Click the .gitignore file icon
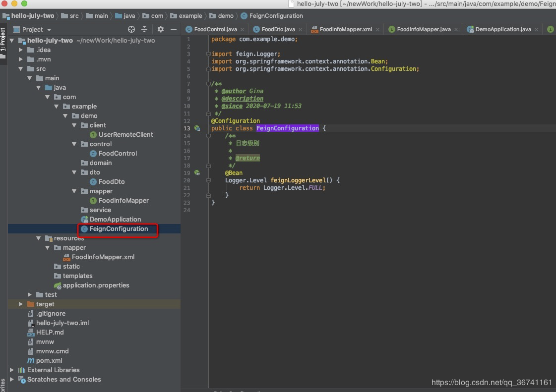Viewport: 556px width, 392px height. point(31,314)
